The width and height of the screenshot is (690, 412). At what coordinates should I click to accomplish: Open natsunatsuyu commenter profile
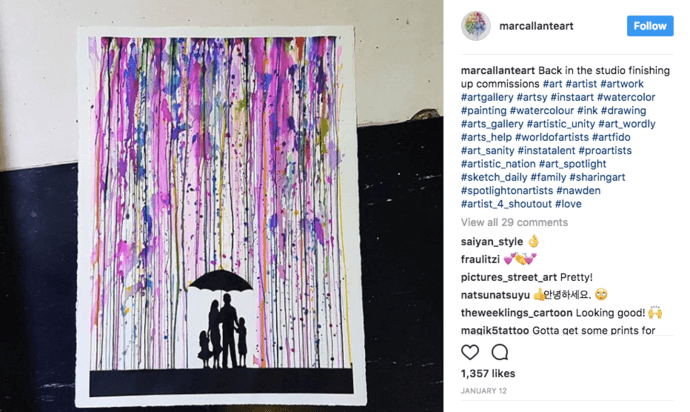495,295
